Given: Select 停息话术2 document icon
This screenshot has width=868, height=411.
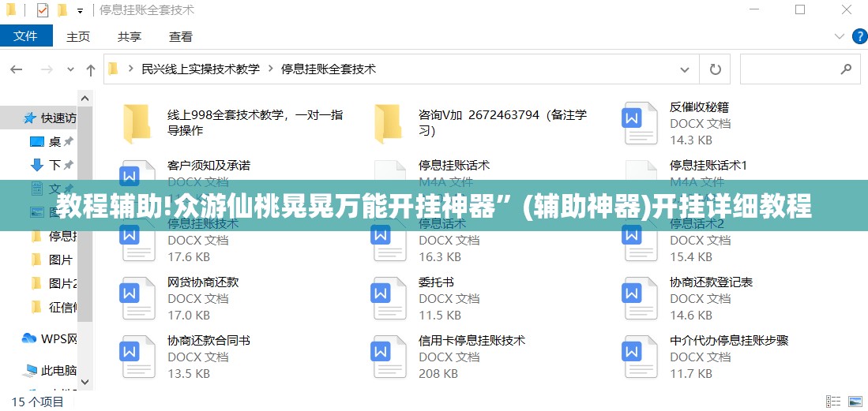Looking at the screenshot, I should pos(641,240).
